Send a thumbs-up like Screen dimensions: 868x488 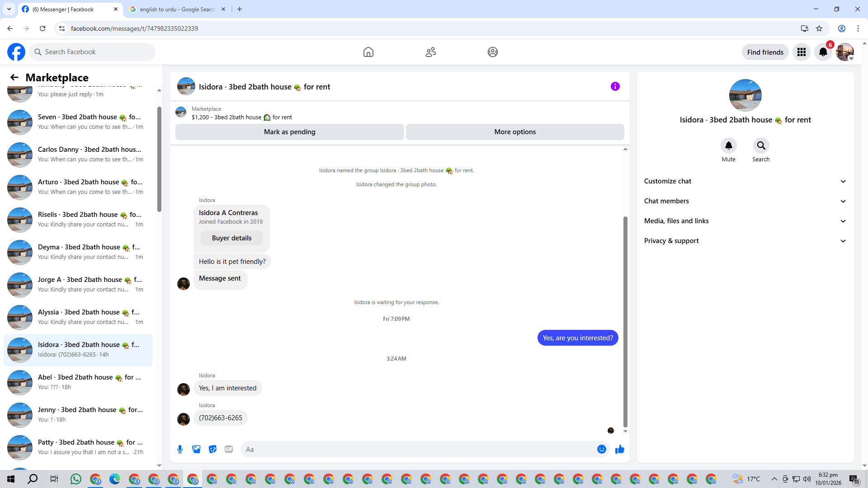pyautogui.click(x=620, y=449)
